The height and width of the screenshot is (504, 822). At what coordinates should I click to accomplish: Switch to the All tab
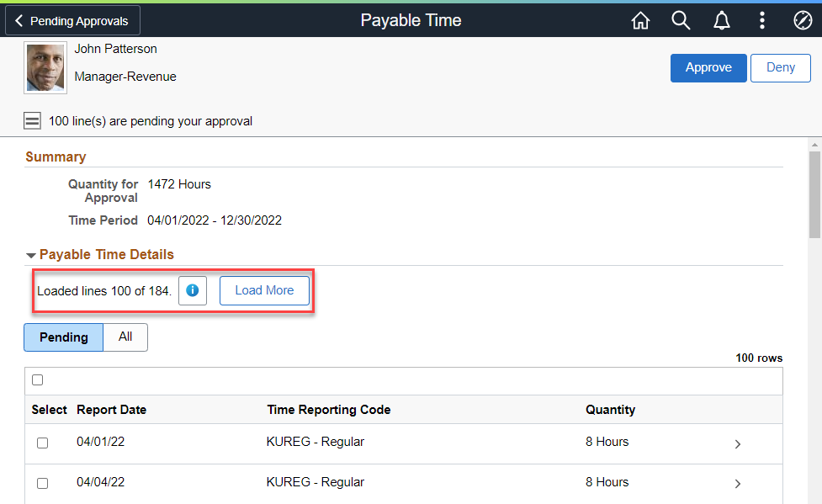tap(125, 337)
